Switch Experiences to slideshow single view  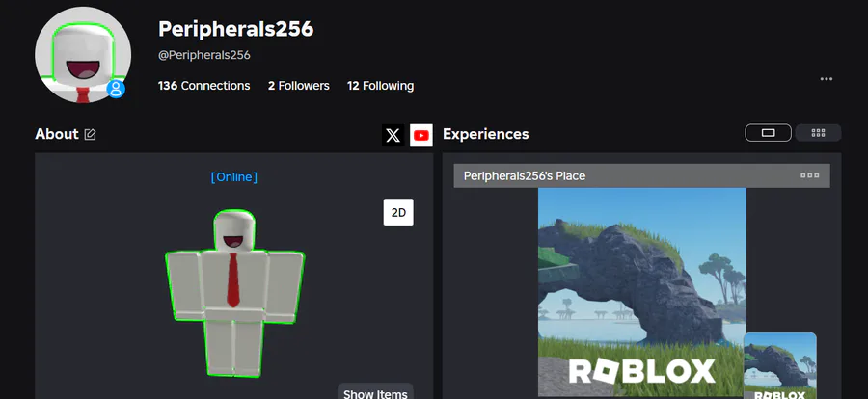[x=769, y=133]
